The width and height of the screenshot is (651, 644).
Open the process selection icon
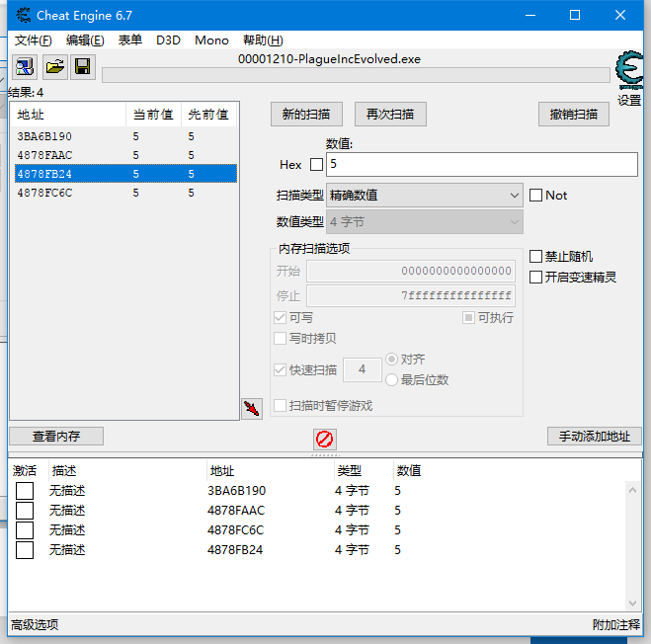click(x=25, y=67)
